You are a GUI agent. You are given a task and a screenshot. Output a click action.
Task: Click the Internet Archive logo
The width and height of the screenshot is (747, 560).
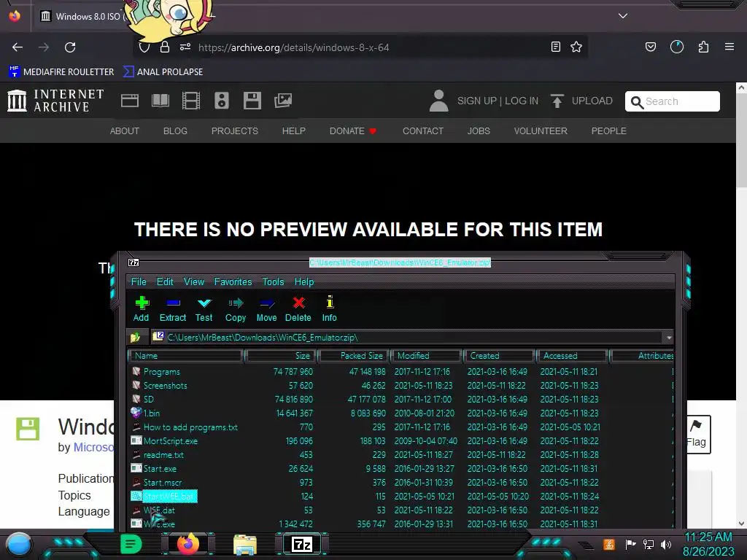tap(55, 101)
